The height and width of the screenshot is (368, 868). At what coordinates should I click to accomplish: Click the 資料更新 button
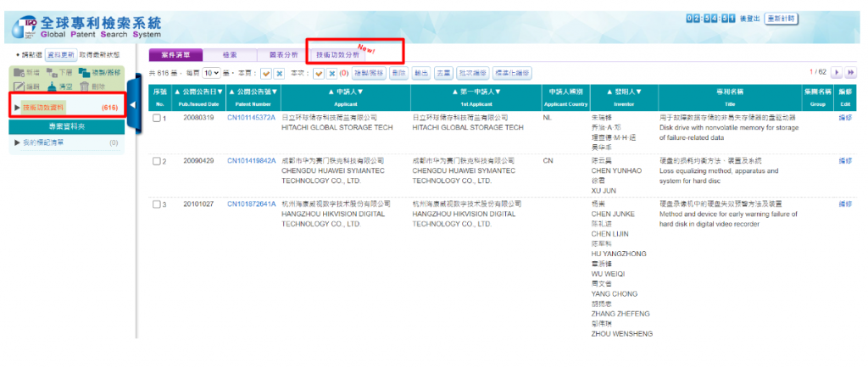pos(61,55)
